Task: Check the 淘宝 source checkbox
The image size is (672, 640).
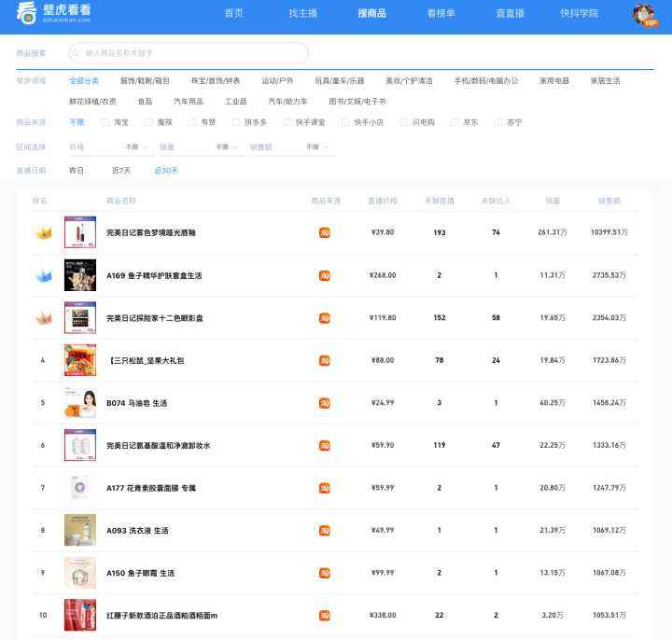Action: pos(105,122)
